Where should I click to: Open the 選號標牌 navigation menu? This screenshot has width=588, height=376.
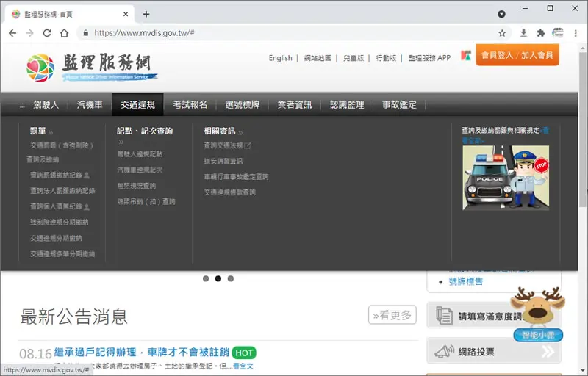coord(243,105)
